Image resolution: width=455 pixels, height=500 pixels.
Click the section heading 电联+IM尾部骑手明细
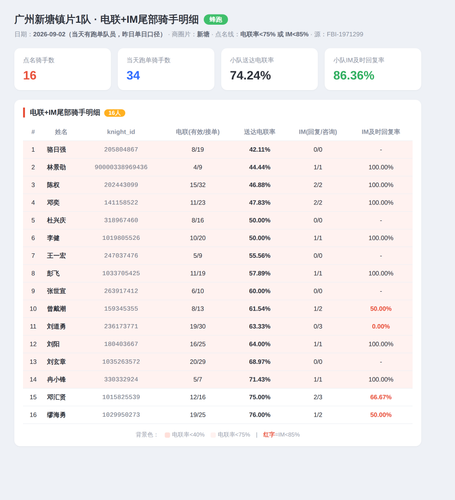point(65,113)
